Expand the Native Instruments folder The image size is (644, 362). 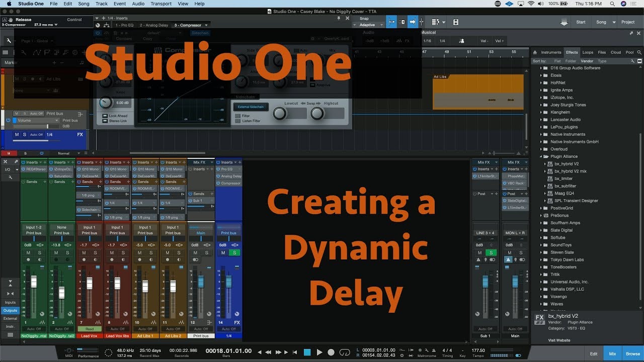(541, 134)
